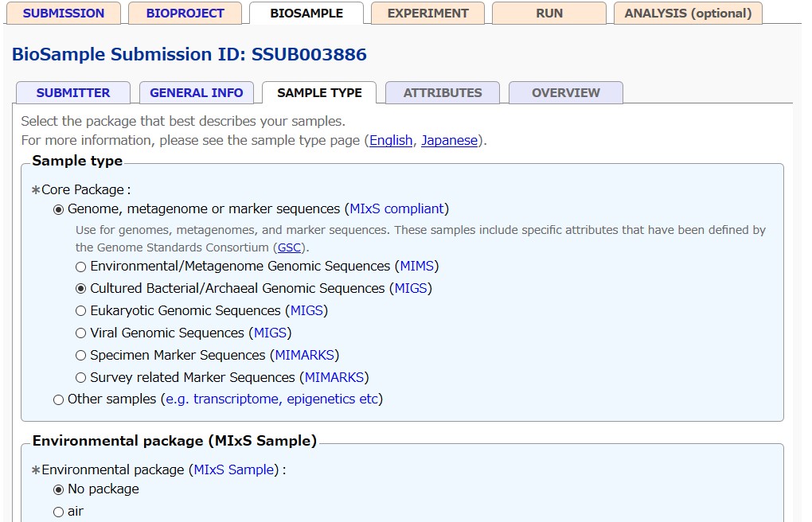812x522 pixels.
Task: Choose the Eukaryotic Genomic Sequences option
Action: pos(80,311)
